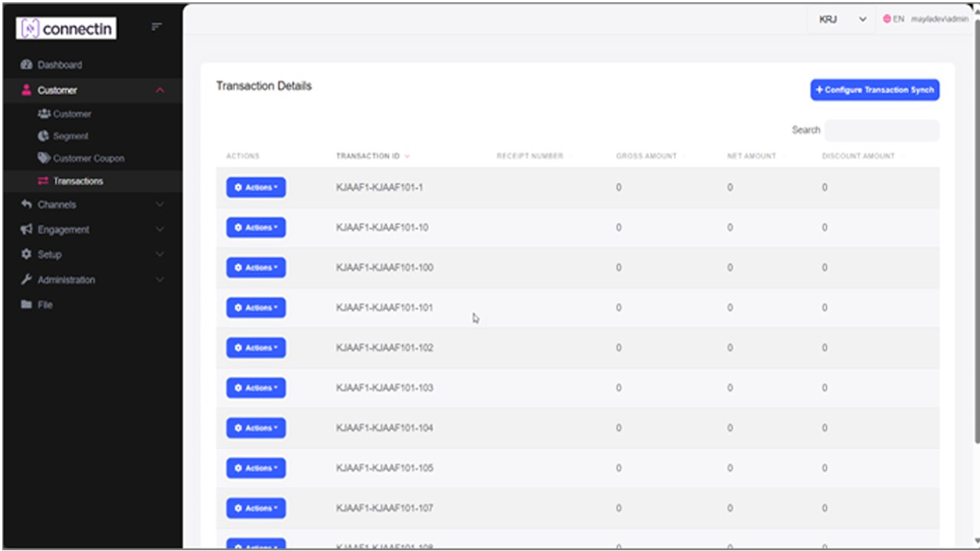Select Transactions in the sidebar

78,181
